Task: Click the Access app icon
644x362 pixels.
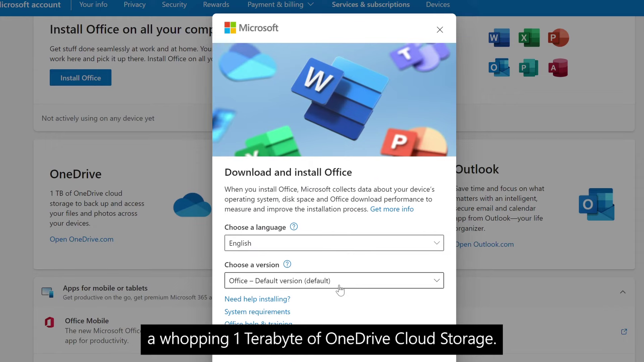Action: 558,68
